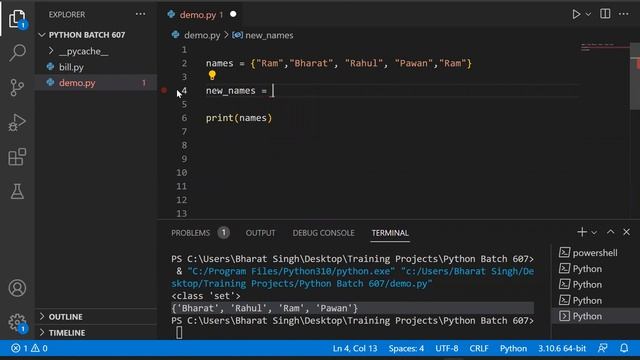Click the minimap overview
640x360 pixels.
605,48
